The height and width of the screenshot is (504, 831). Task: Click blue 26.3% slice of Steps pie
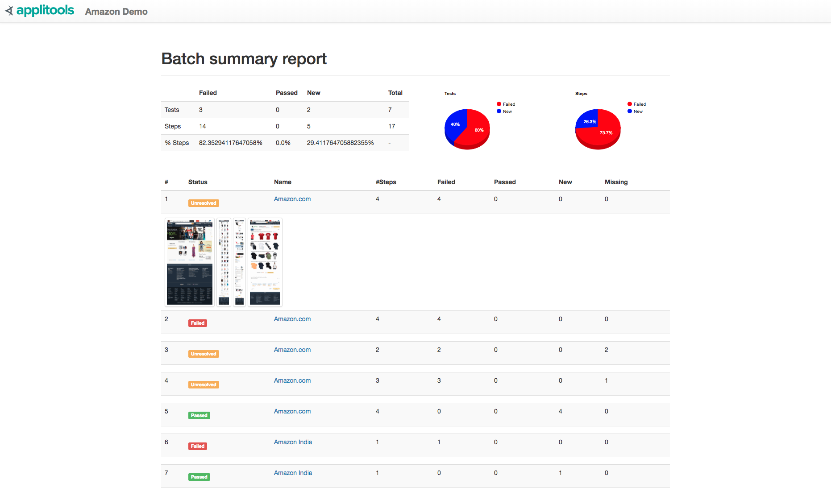click(x=588, y=120)
